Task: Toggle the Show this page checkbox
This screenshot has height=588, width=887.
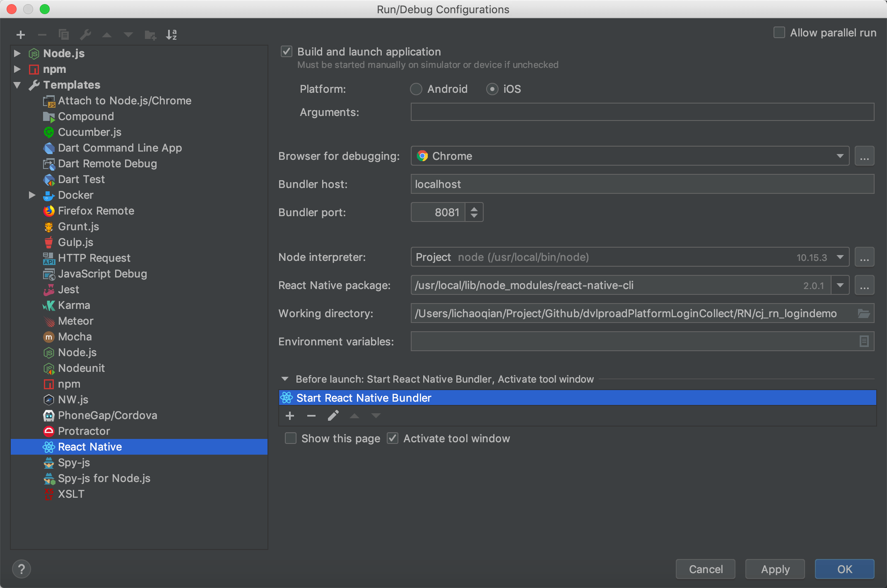Action: click(x=291, y=439)
